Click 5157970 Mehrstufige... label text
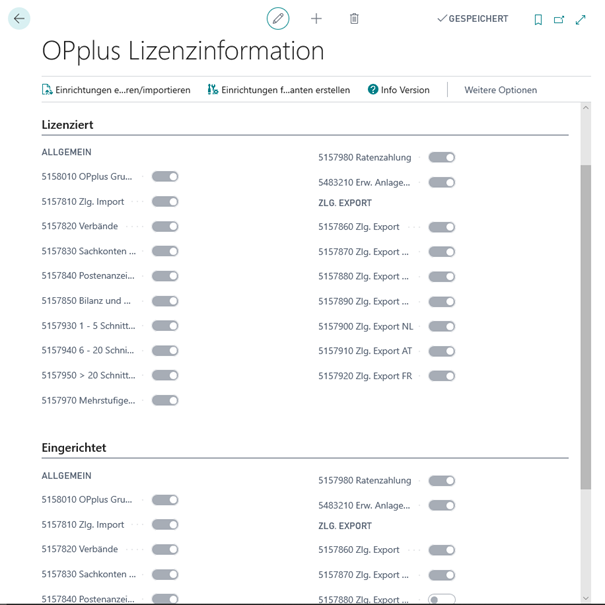 pyautogui.click(x=88, y=401)
